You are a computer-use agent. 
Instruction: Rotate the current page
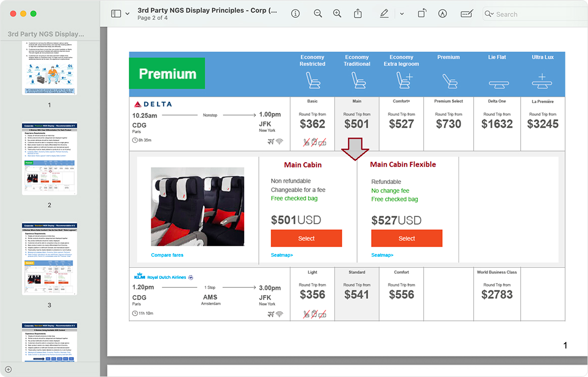click(x=422, y=14)
